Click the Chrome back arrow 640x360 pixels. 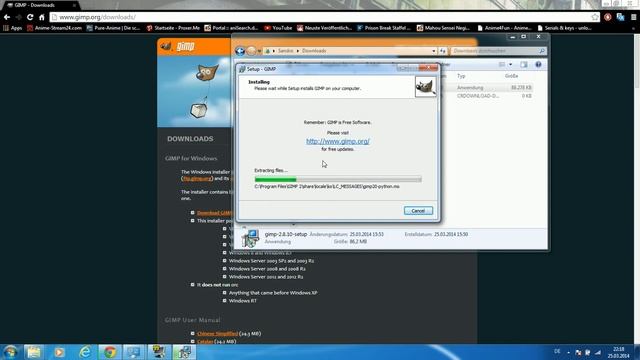click(7, 17)
